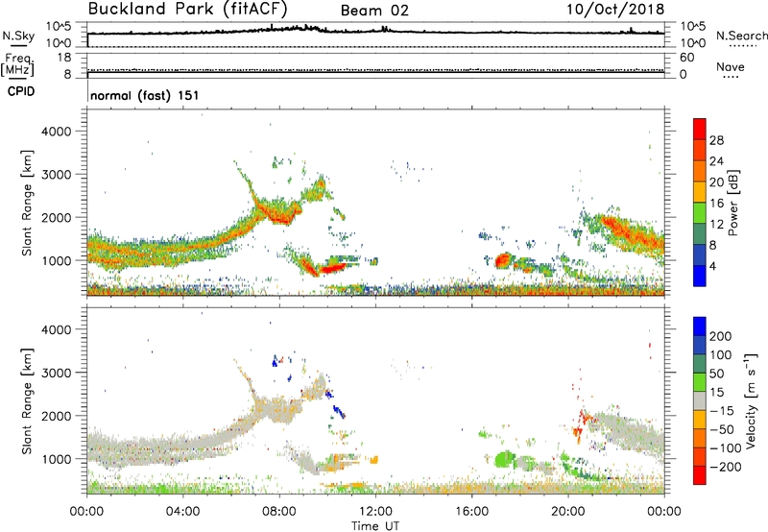
Task: Click the gray band of velocity color bar
Action: click(700, 400)
